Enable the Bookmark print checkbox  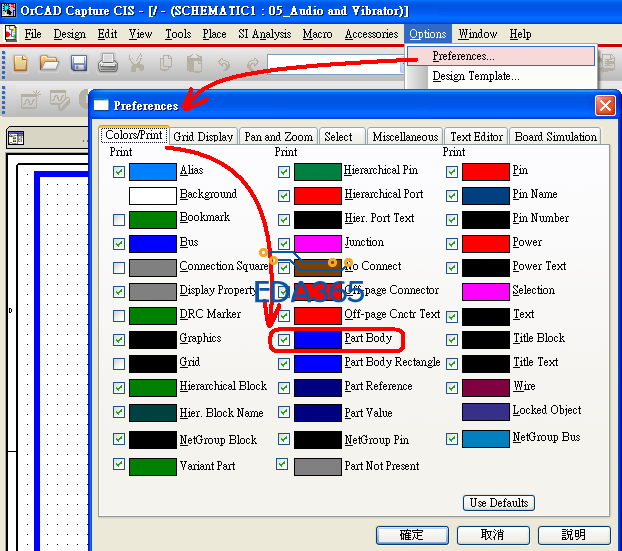(x=119, y=220)
